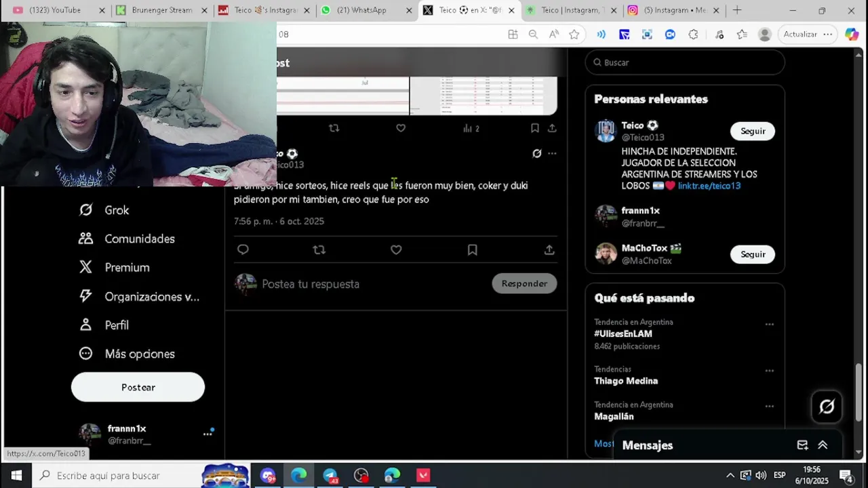Open options for the #UlisesEnLAM trend

[769, 324]
